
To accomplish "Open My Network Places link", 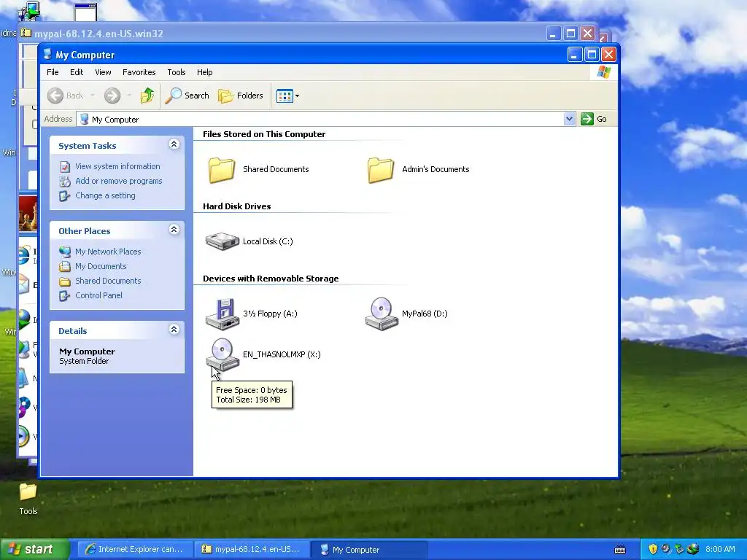I will pos(108,252).
